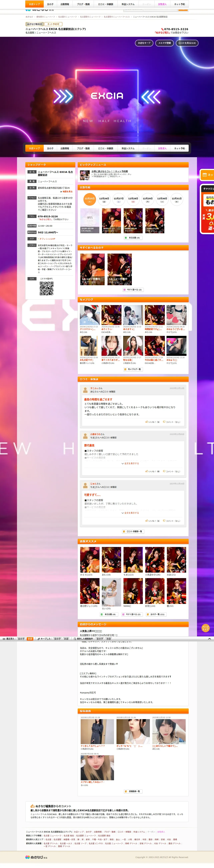Viewport: 214px width, 868px height.
Task: Click the じゅん reviewer avatar icon
Action: click(x=85, y=485)
